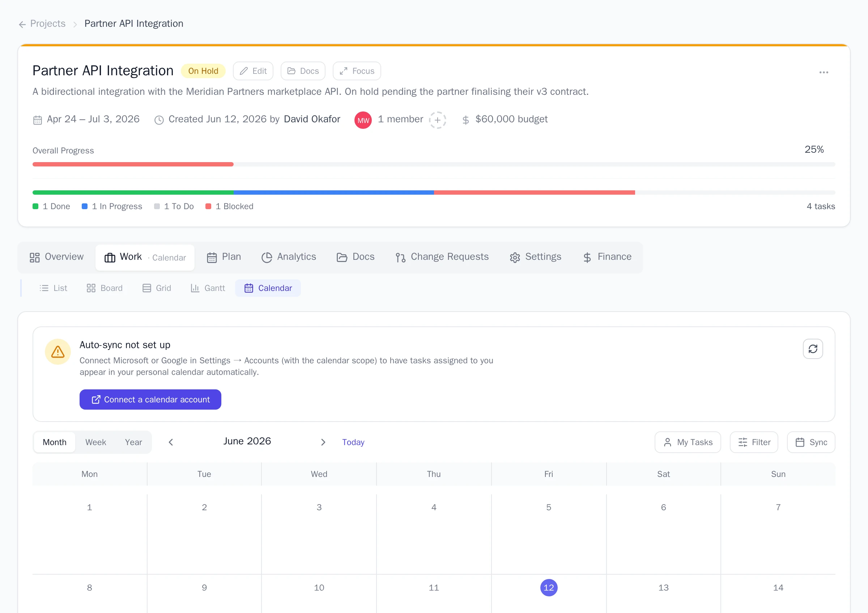Select the Week calendar range

(95, 442)
